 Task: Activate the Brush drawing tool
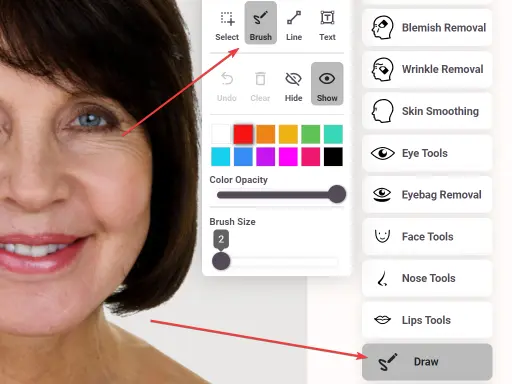point(261,23)
